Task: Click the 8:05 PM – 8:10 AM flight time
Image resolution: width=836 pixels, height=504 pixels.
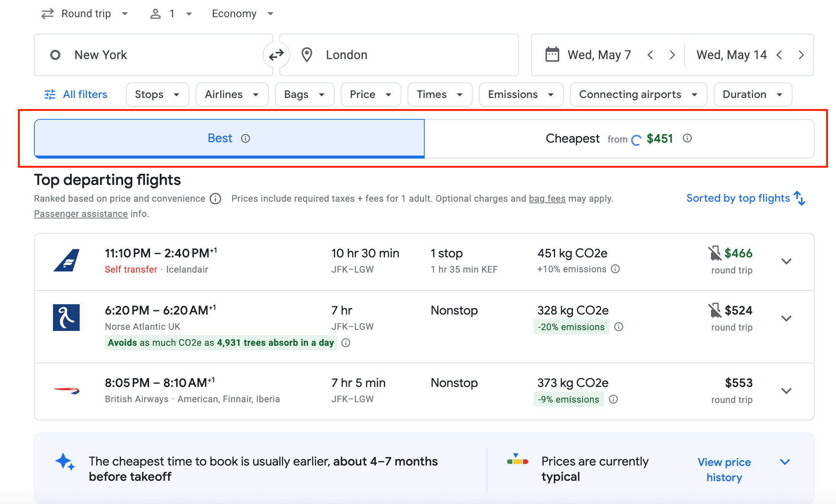Action: [160, 383]
